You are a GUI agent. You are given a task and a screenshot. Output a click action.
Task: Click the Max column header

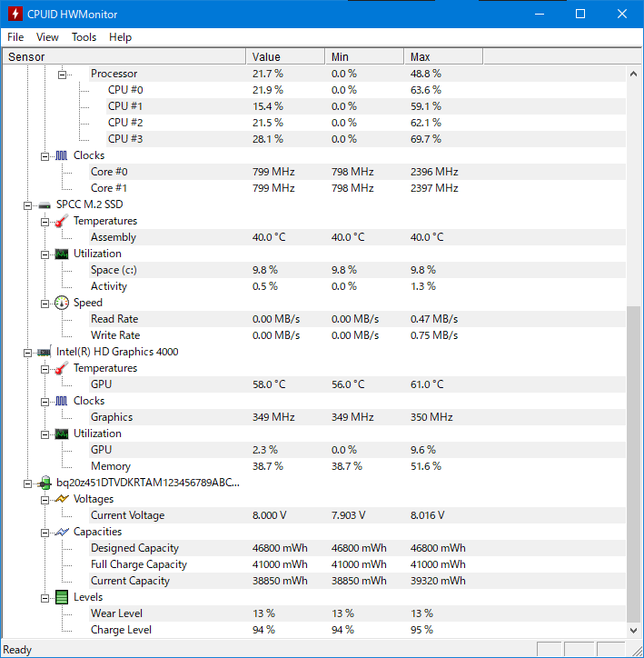[x=443, y=56]
